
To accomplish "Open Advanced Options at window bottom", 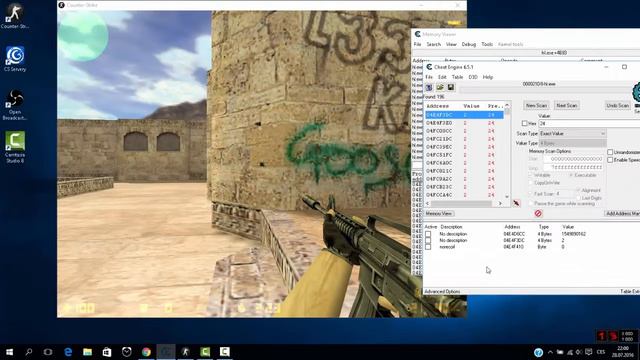I will 442,291.
